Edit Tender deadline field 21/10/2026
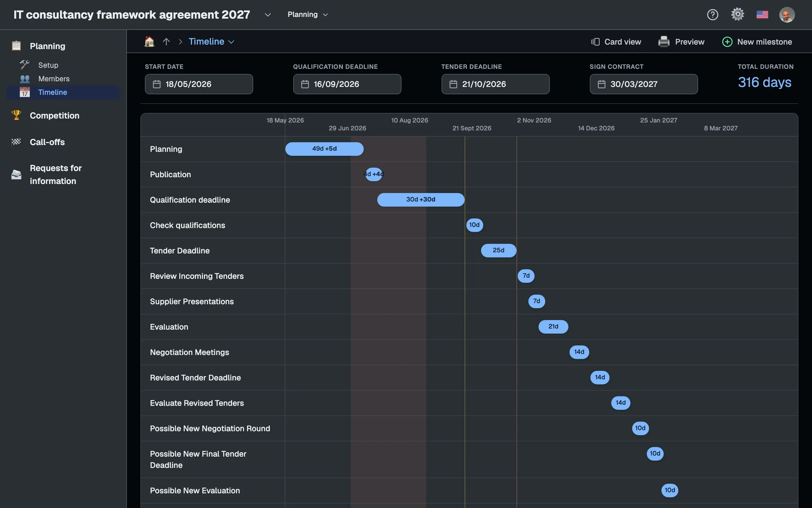This screenshot has height=508, width=812. point(495,84)
